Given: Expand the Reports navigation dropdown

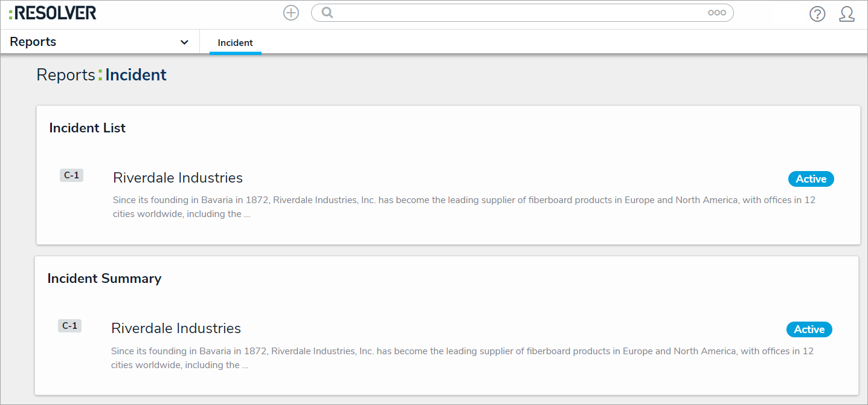Looking at the screenshot, I should tap(184, 42).
